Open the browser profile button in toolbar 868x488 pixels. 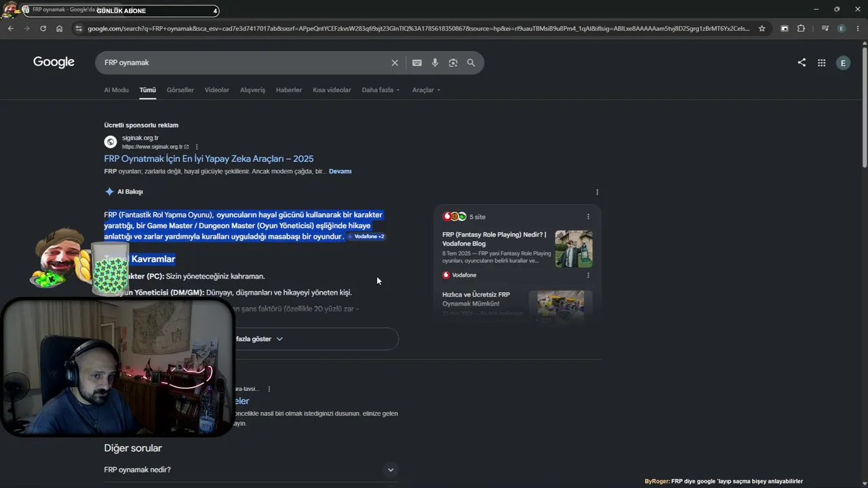[842, 28]
